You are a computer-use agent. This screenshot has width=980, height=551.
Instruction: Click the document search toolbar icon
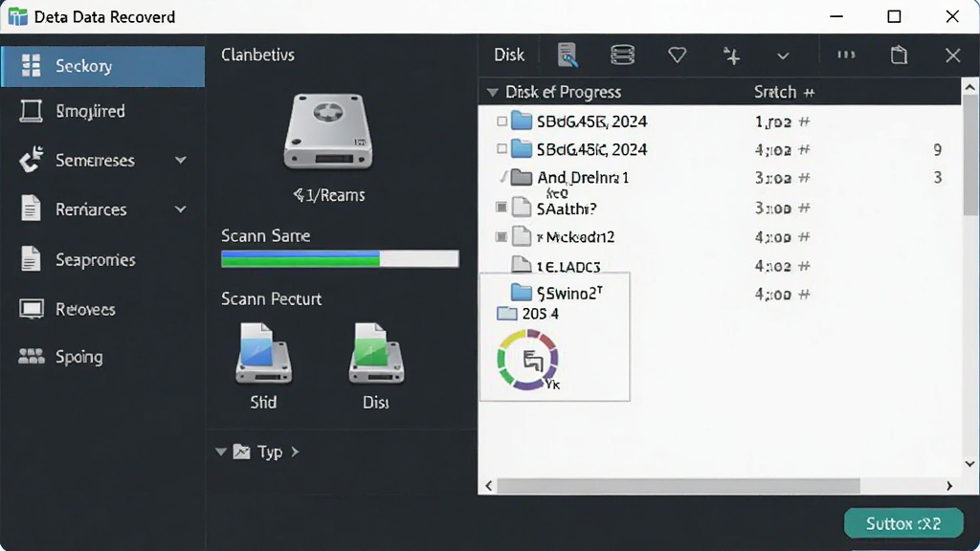[x=568, y=55]
